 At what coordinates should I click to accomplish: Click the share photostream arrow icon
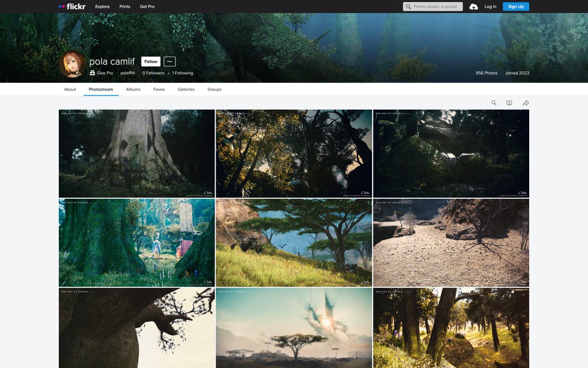tap(526, 103)
